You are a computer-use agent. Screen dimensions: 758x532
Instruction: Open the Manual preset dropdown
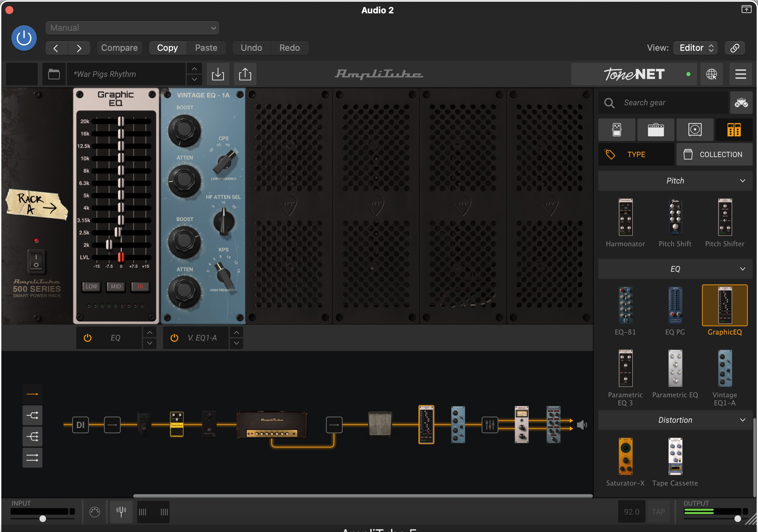click(x=132, y=28)
